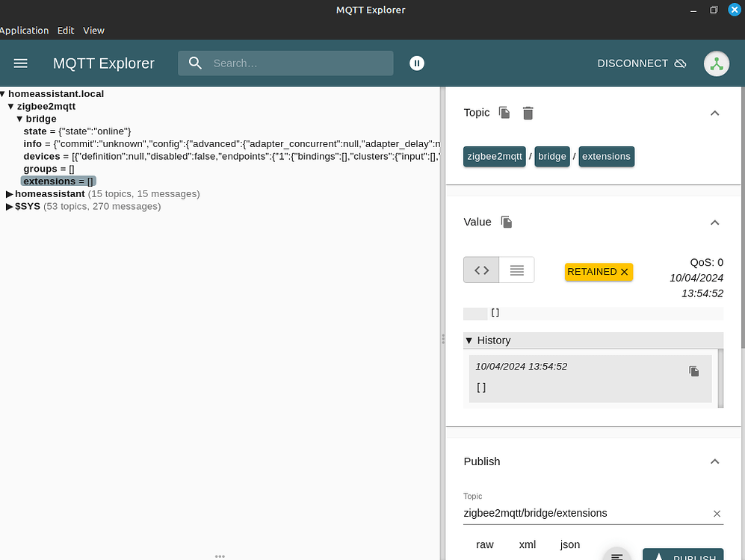Select the devices topic row
This screenshot has height=560, width=745.
tap(232, 156)
